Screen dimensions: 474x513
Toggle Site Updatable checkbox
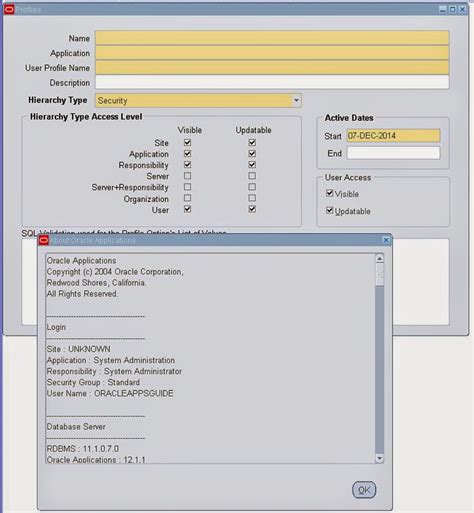[x=252, y=142]
